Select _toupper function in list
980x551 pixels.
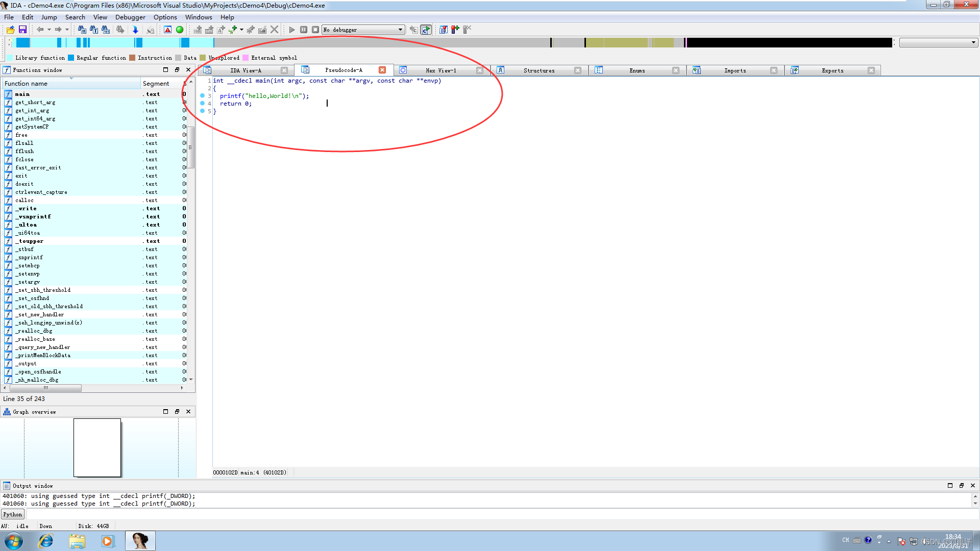click(29, 241)
